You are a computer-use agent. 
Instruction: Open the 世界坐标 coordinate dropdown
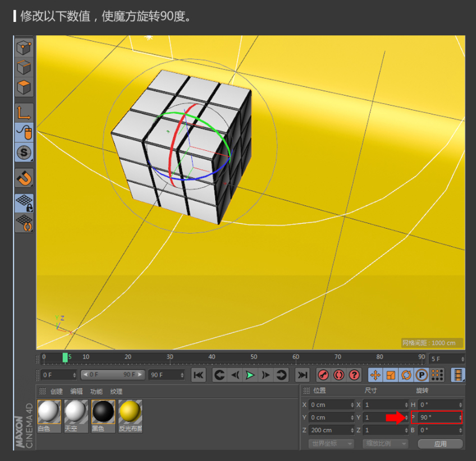coord(331,444)
